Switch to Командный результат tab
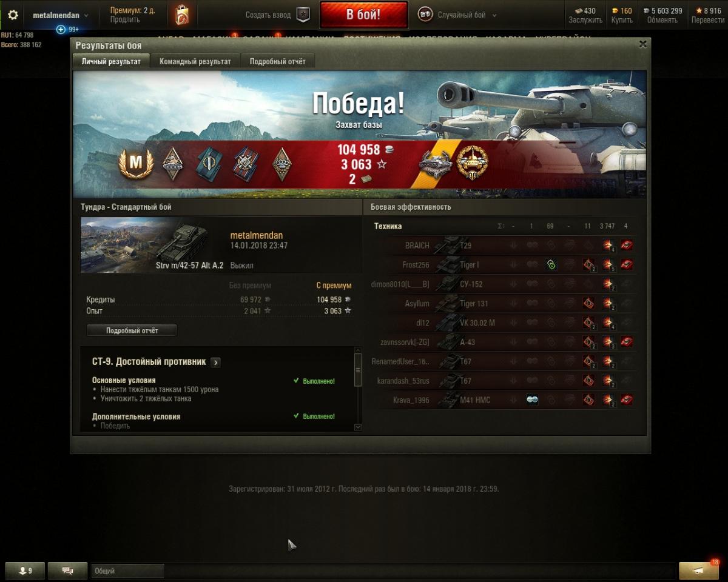728x582 pixels. coord(195,61)
